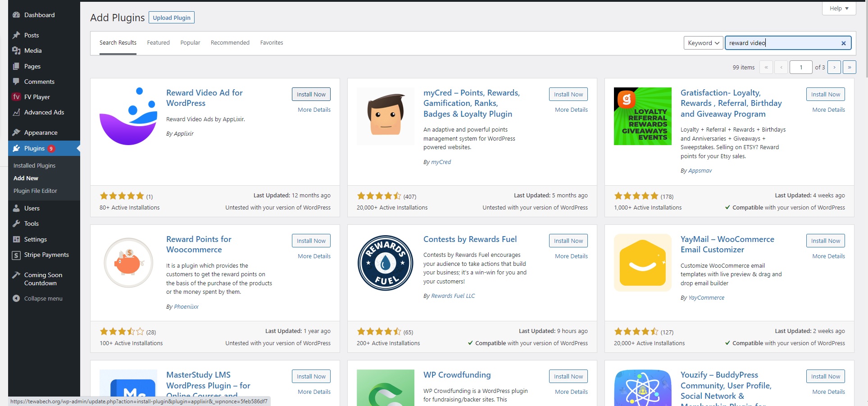
Task: Click the Pages icon in sidebar
Action: (x=16, y=66)
